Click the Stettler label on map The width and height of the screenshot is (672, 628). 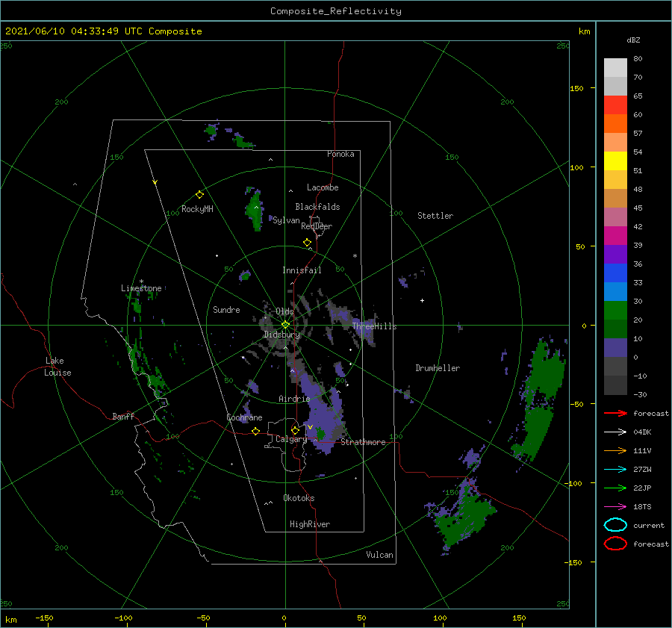435,216
